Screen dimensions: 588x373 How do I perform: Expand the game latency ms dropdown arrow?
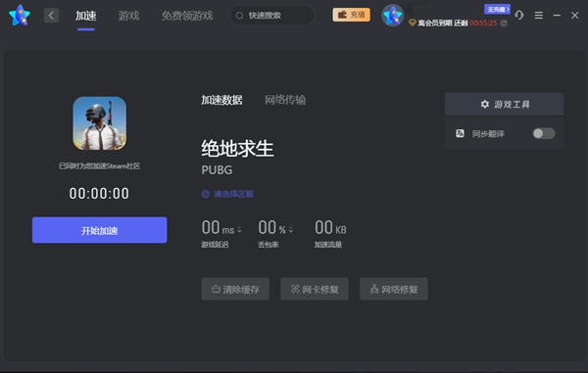[239, 228]
